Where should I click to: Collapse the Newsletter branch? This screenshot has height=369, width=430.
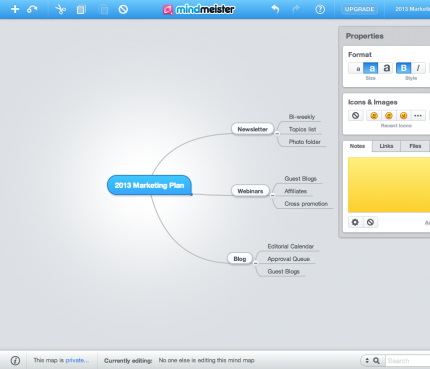click(x=277, y=133)
